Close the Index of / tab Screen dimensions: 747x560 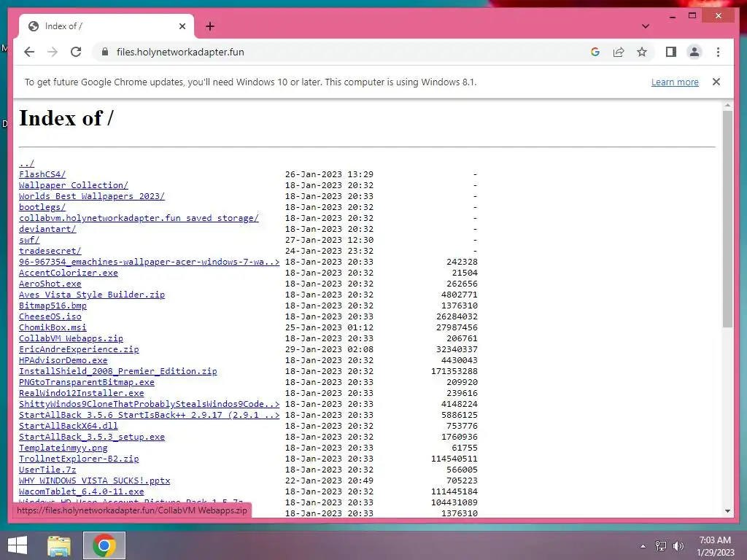pos(182,26)
